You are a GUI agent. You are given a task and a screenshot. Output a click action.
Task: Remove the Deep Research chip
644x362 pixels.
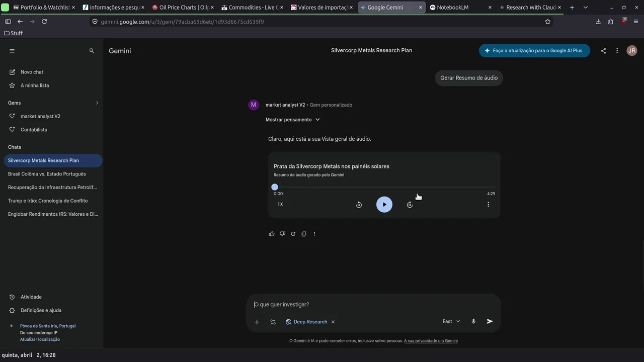pyautogui.click(x=333, y=322)
